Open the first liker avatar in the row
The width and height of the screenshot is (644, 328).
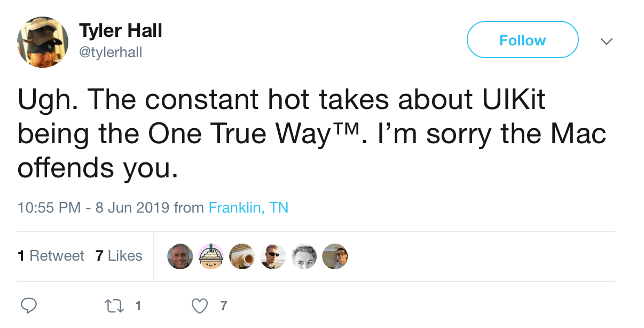pyautogui.click(x=179, y=256)
